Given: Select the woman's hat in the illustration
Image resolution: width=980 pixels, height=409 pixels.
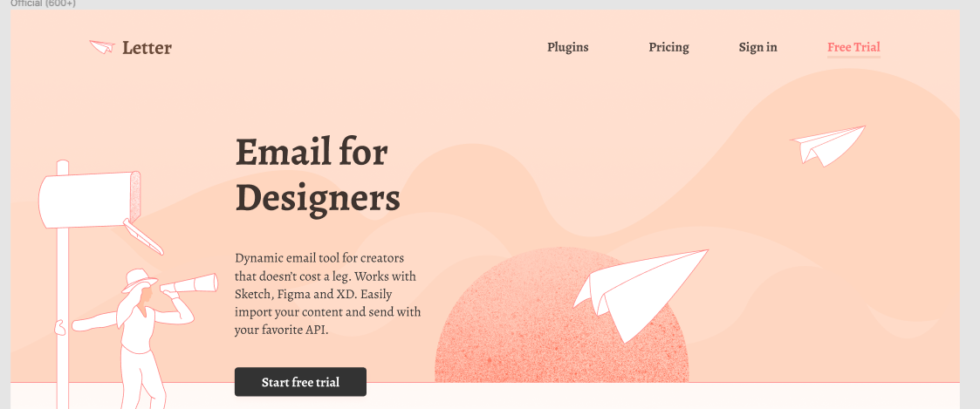Looking at the screenshot, I should [x=139, y=280].
